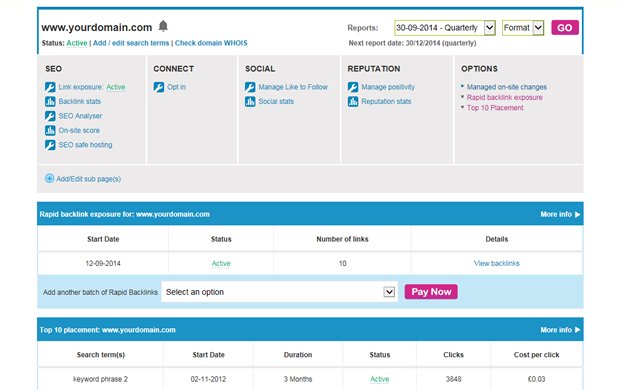Click the wrench icon beside Opt in
The image size is (620, 390).
pos(159,87)
